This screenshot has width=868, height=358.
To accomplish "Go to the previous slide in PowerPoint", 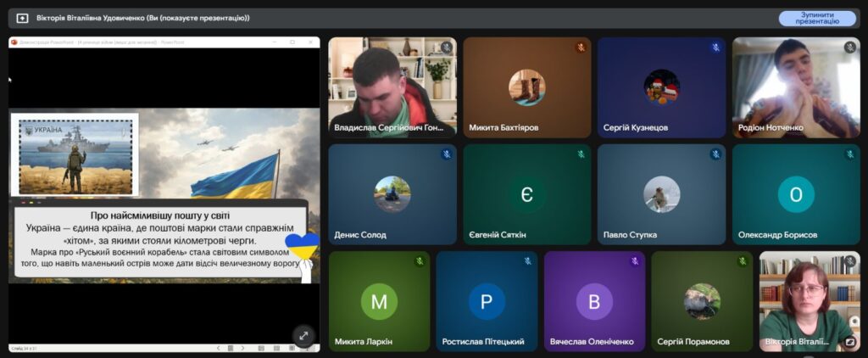I will (x=219, y=348).
